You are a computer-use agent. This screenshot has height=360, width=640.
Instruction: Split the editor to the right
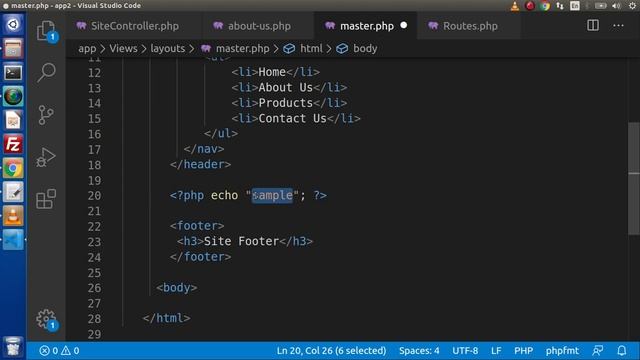coord(593,25)
